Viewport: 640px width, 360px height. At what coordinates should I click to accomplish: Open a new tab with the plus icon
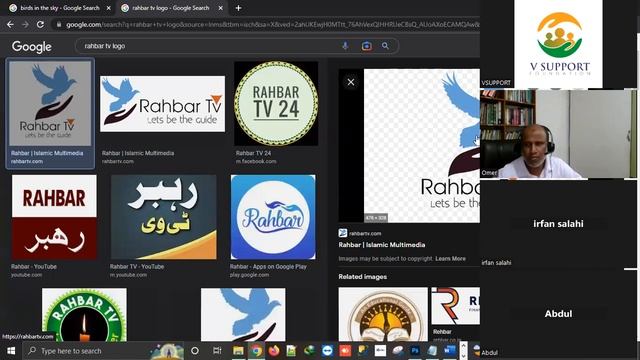[238, 8]
